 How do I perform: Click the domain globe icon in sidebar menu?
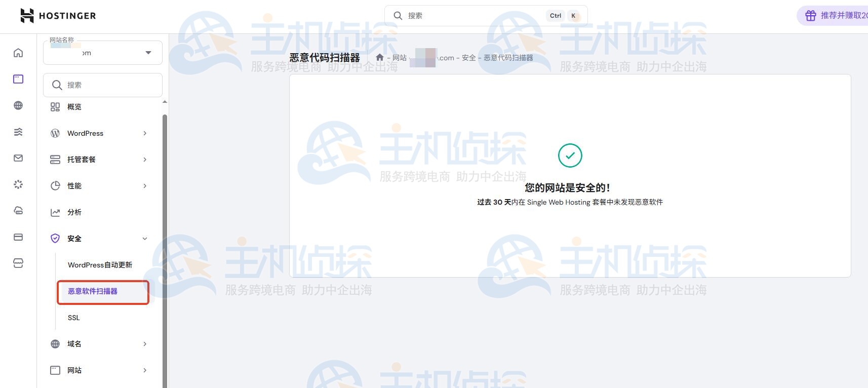(x=55, y=344)
